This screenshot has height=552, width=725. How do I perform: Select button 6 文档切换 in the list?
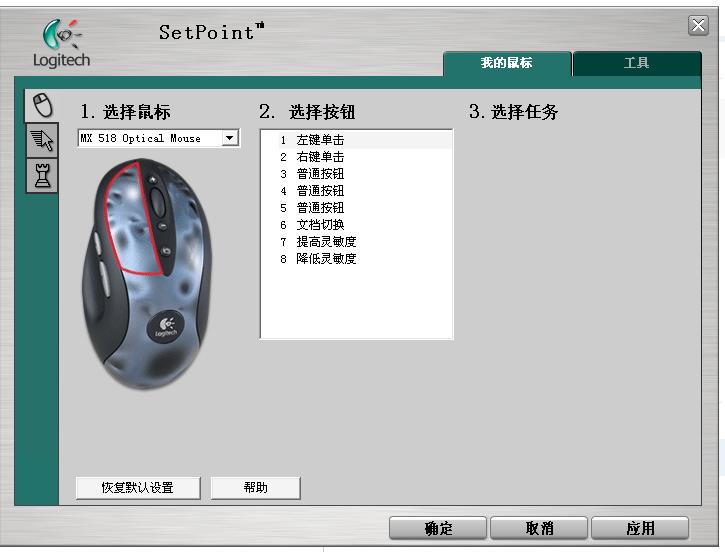(356, 225)
